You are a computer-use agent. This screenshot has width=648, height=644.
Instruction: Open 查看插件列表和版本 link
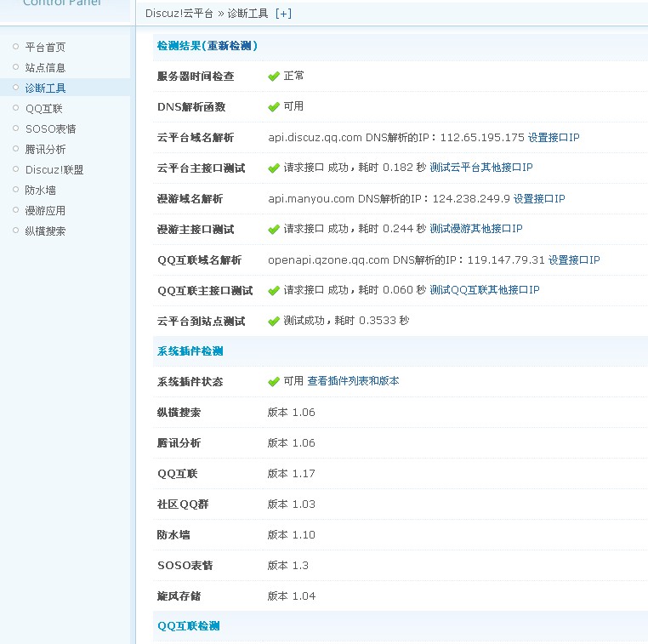[x=353, y=381]
